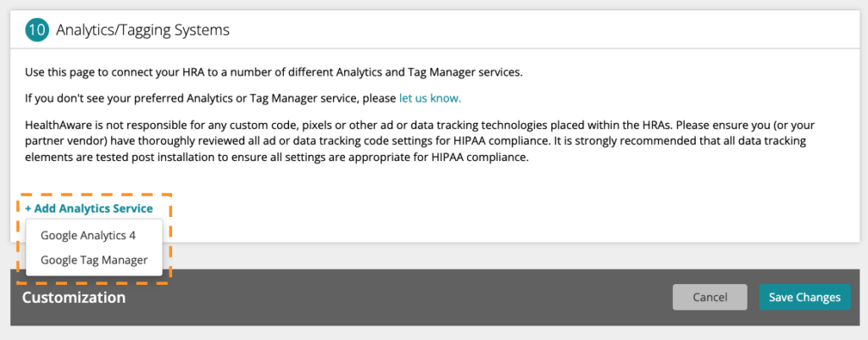Click the plus sign before Add Analytics Service
Viewport: 868px width, 340px height.
pyautogui.click(x=28, y=209)
